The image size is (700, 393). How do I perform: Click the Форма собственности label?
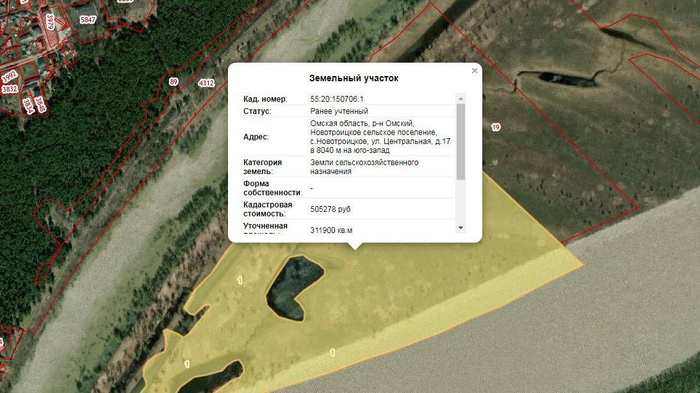coord(272,188)
